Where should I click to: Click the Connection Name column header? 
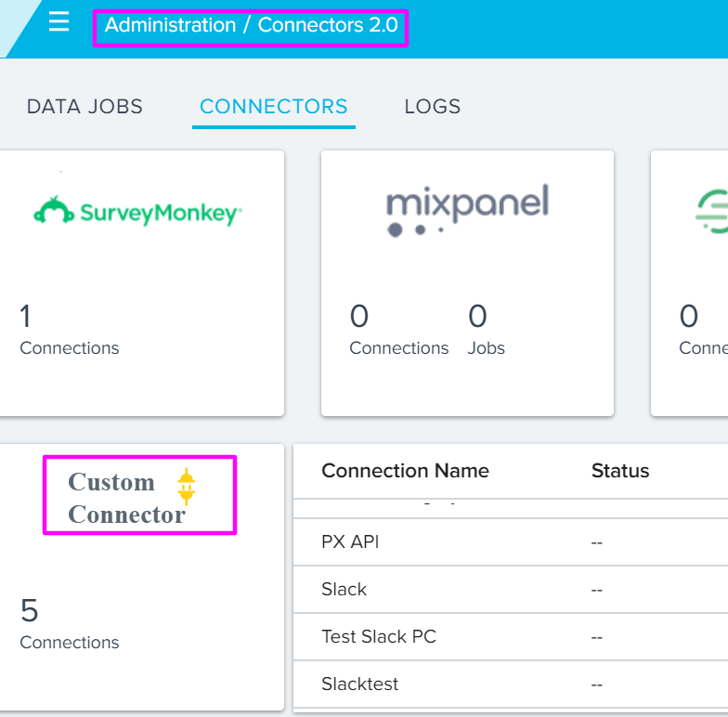pos(405,471)
